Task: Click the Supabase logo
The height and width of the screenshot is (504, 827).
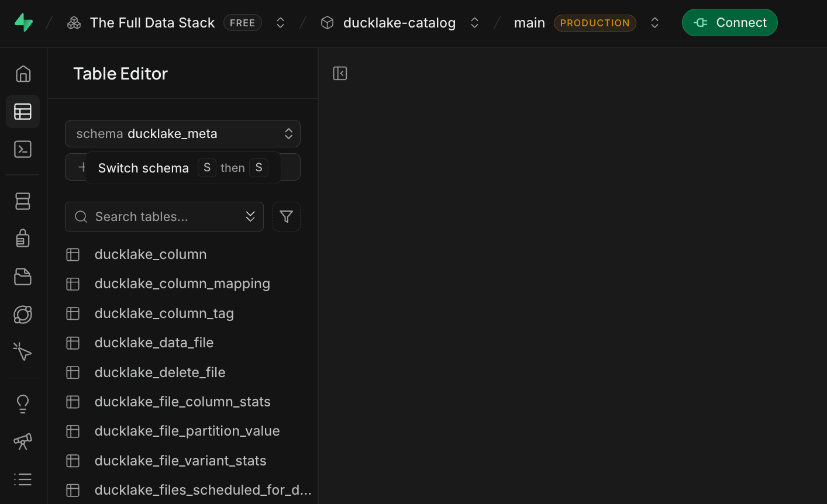Action: (23, 23)
